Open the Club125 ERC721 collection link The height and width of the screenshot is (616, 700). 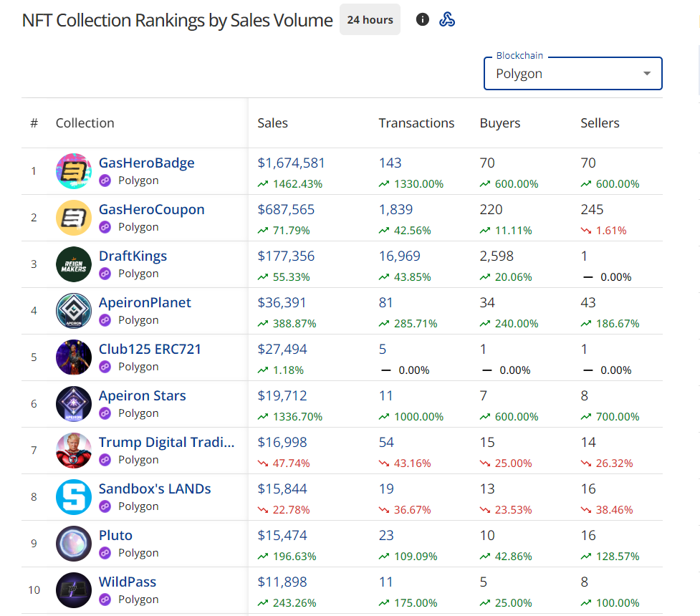click(150, 349)
